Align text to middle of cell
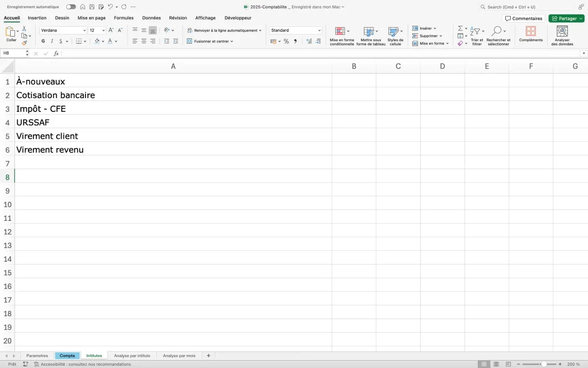The image size is (588, 368). [144, 30]
